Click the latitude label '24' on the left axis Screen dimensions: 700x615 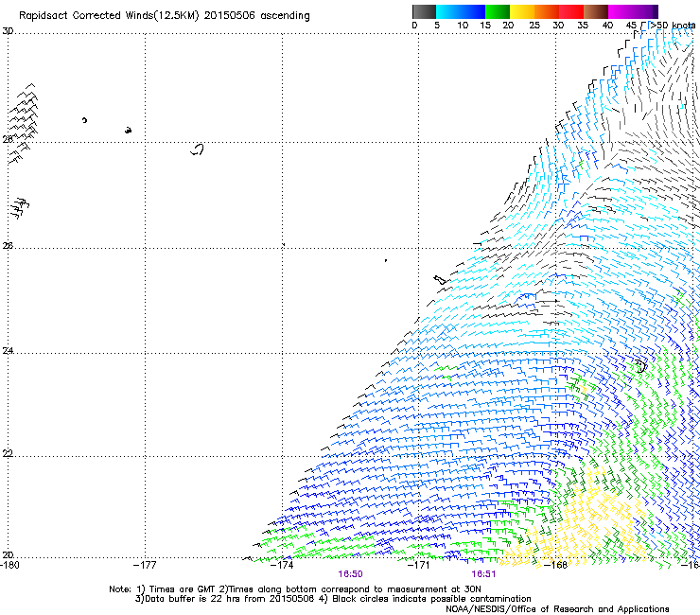[x=8, y=351]
